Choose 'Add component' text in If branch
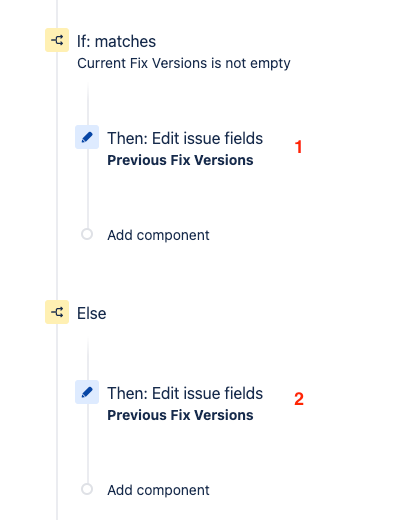Image resolution: width=399 pixels, height=520 pixels. click(158, 235)
